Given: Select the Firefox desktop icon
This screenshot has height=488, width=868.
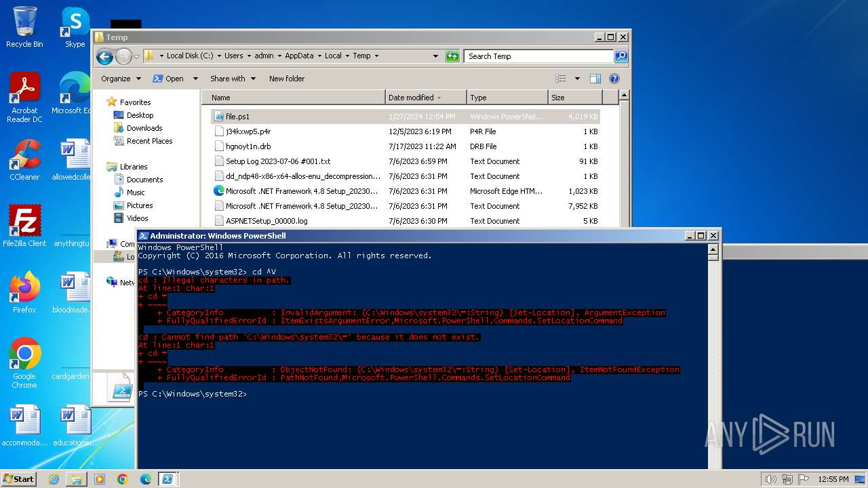Looking at the screenshot, I should click(x=24, y=293).
